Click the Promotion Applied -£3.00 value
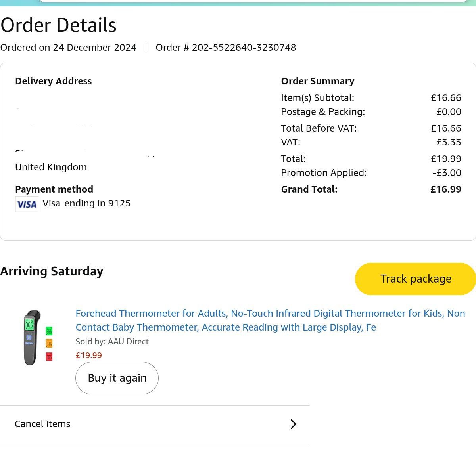Viewport: 476px width, 455px height. (447, 173)
